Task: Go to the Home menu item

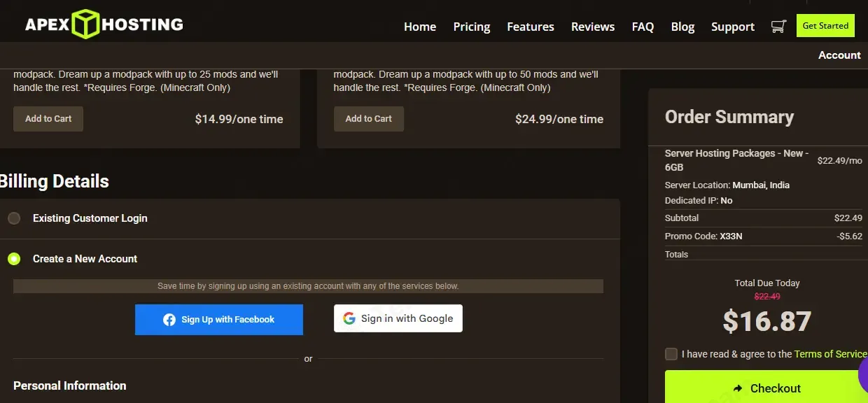Action: pyautogui.click(x=420, y=27)
